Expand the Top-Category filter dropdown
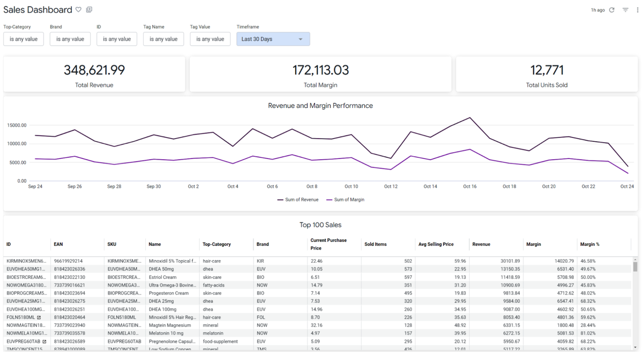644x352 pixels. 24,39
